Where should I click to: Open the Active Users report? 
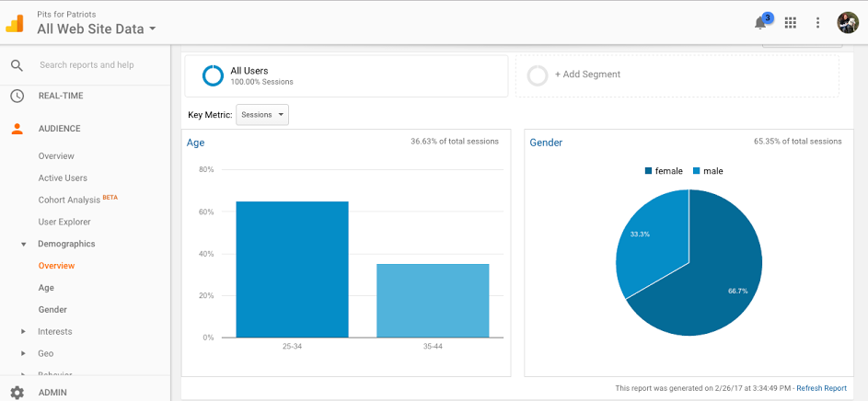pos(63,178)
